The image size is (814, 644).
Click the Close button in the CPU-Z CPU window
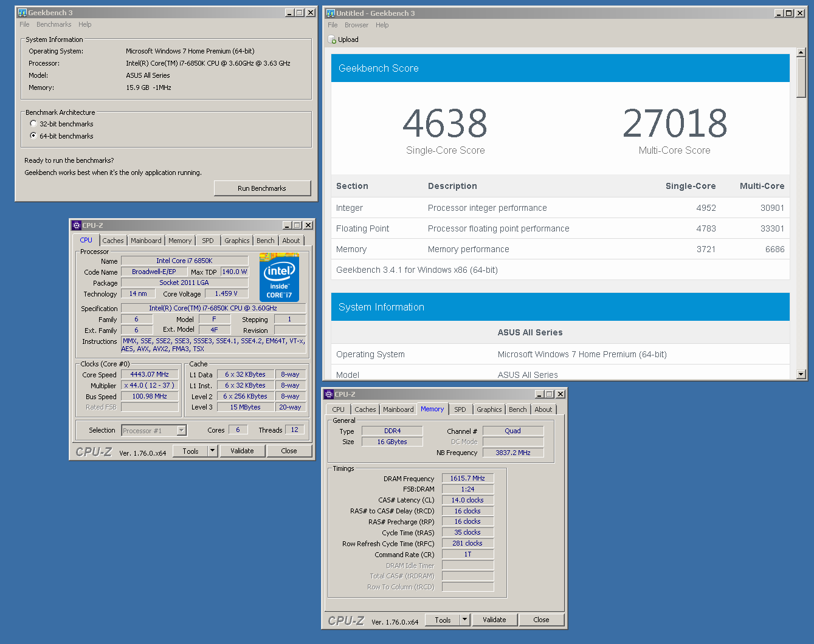click(x=289, y=451)
